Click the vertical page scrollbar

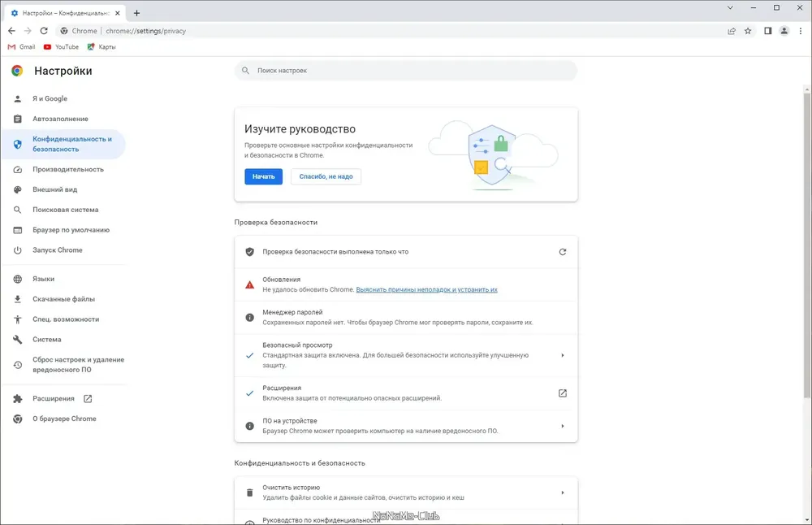click(807, 244)
